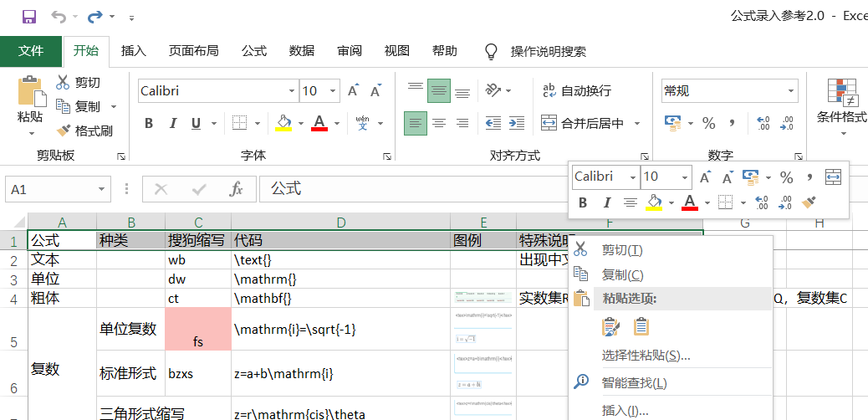This screenshot has width=868, height=420.
Task: Switch to the 审阅 ribbon tab
Action: (x=350, y=52)
